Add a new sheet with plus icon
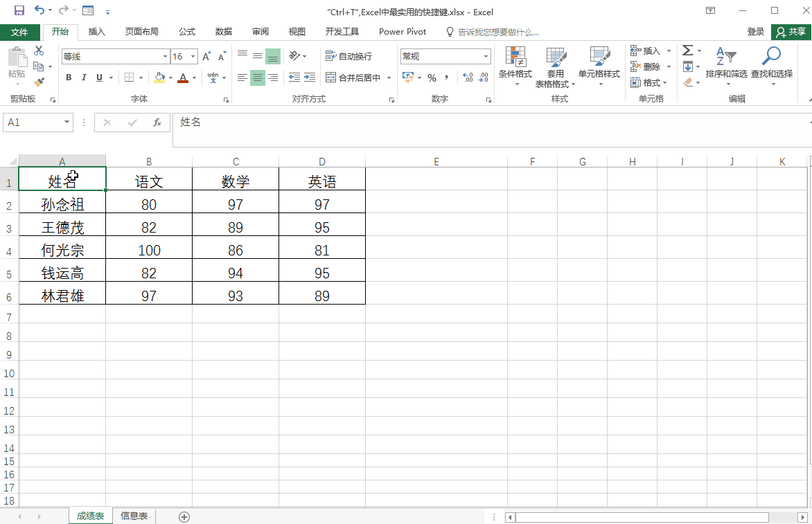 click(x=184, y=517)
